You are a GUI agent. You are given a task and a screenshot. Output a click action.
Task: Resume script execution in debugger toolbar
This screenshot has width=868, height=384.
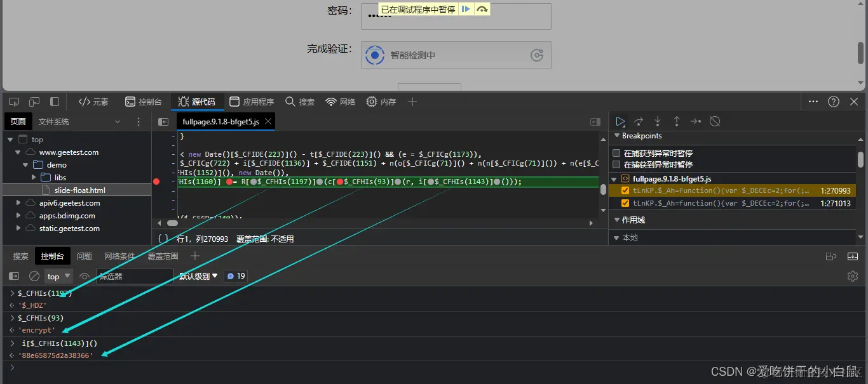tap(620, 121)
